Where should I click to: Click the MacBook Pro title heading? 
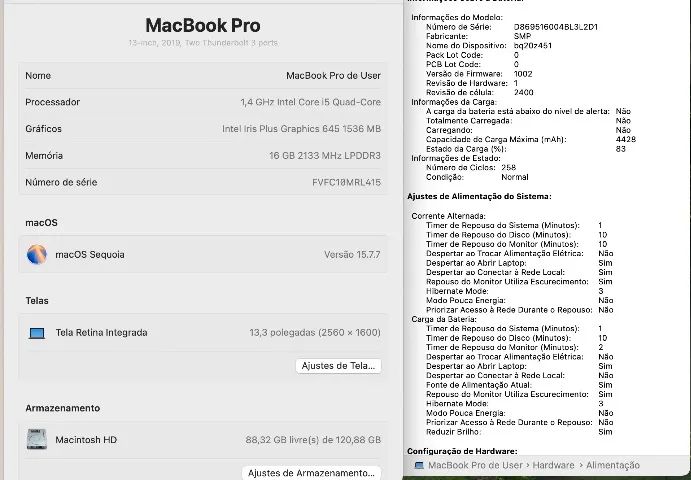pyautogui.click(x=203, y=25)
